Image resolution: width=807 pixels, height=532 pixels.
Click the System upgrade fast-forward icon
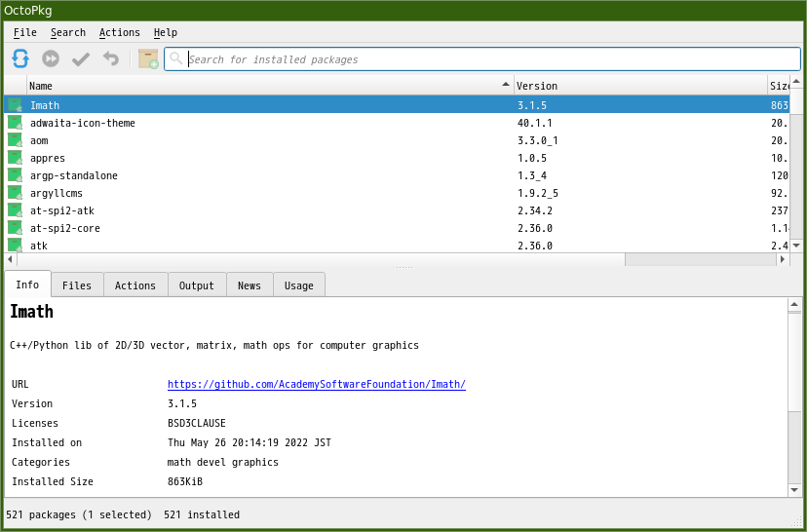click(51, 58)
